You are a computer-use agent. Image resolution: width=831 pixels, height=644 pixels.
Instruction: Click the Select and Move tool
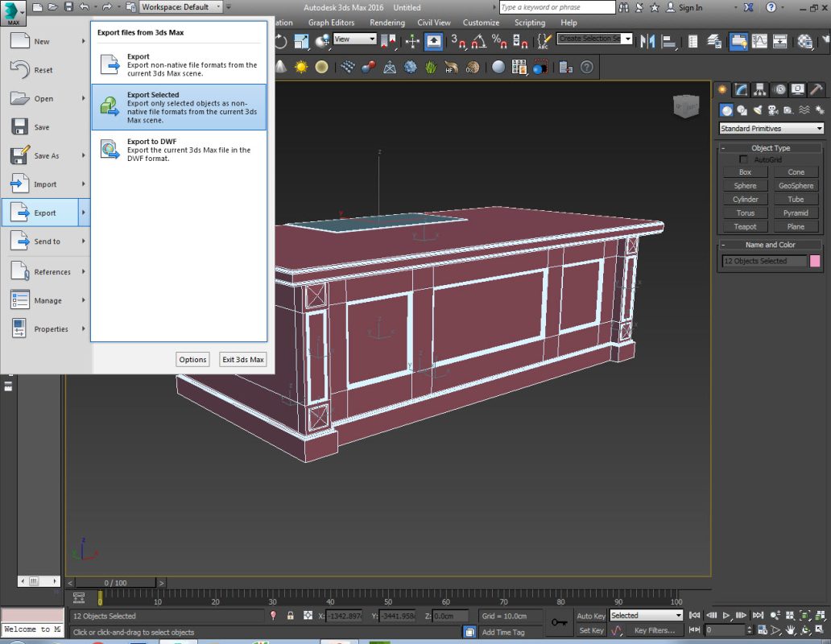[x=412, y=41]
